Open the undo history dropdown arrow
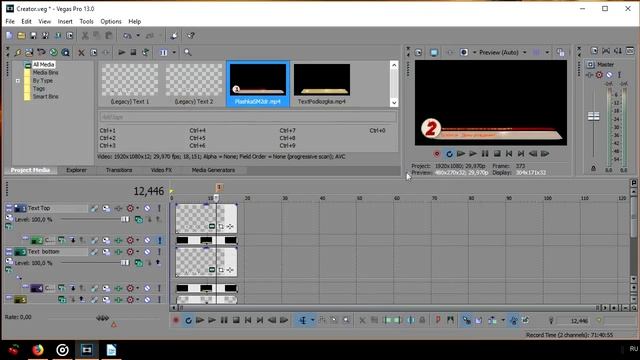640x360 pixels. (x=138, y=36)
